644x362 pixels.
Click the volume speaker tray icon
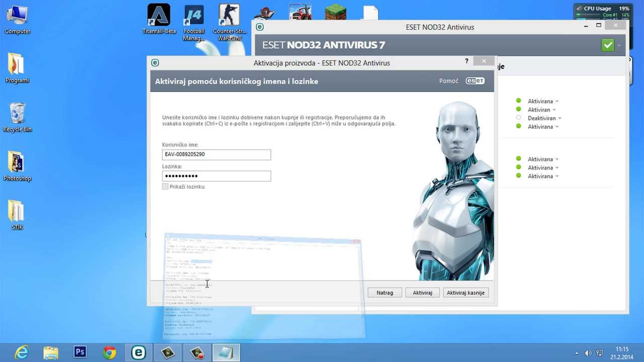pos(588,352)
